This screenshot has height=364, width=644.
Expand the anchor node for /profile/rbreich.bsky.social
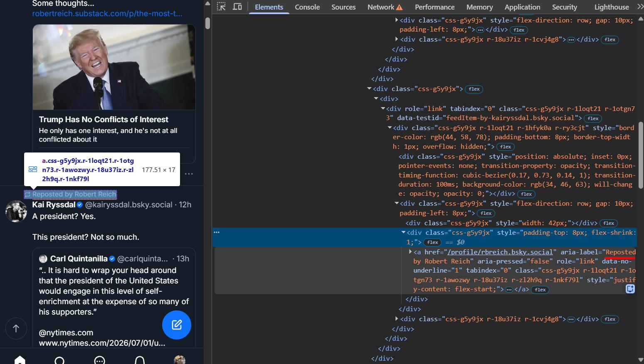pos(410,252)
